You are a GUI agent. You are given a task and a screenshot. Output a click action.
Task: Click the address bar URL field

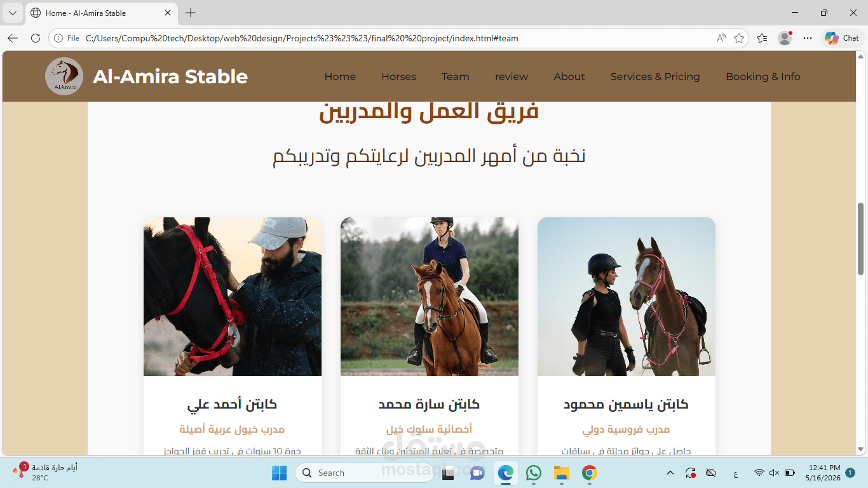[397, 38]
